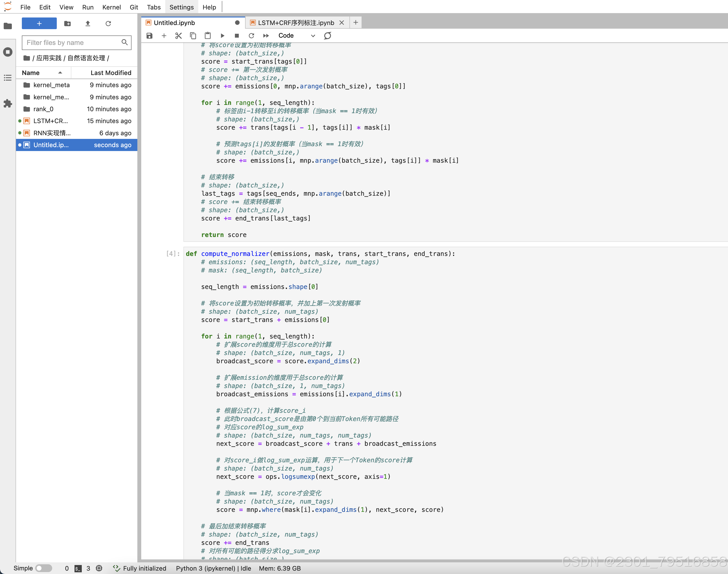Save the notebook with the disk icon
The width and height of the screenshot is (728, 574).
pyautogui.click(x=149, y=36)
